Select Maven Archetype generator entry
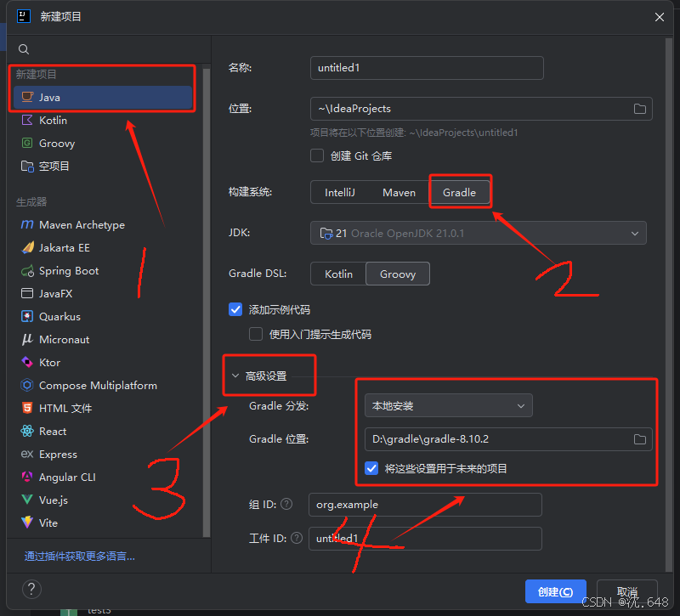Image resolution: width=680 pixels, height=616 pixels. [103, 224]
